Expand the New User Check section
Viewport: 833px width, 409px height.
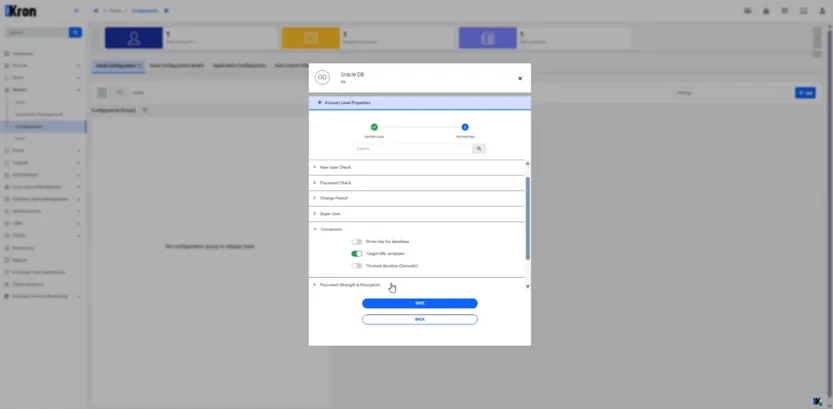click(416, 167)
